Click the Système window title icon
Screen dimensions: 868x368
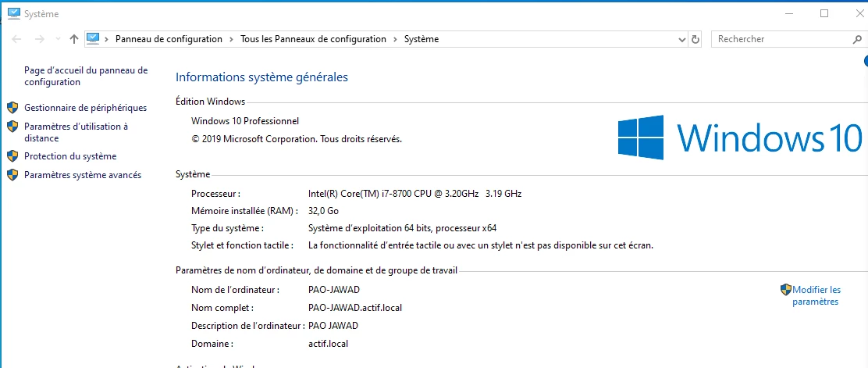14,13
